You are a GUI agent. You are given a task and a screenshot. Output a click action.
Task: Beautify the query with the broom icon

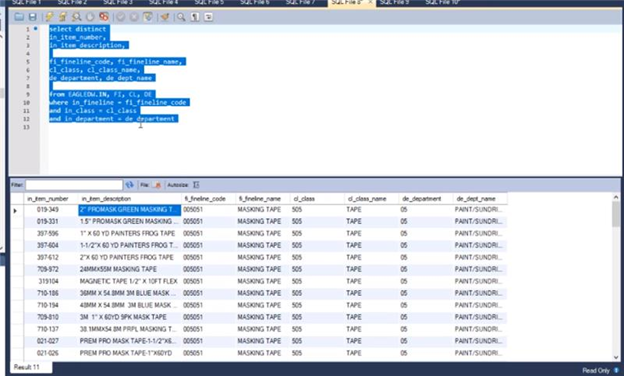click(164, 17)
